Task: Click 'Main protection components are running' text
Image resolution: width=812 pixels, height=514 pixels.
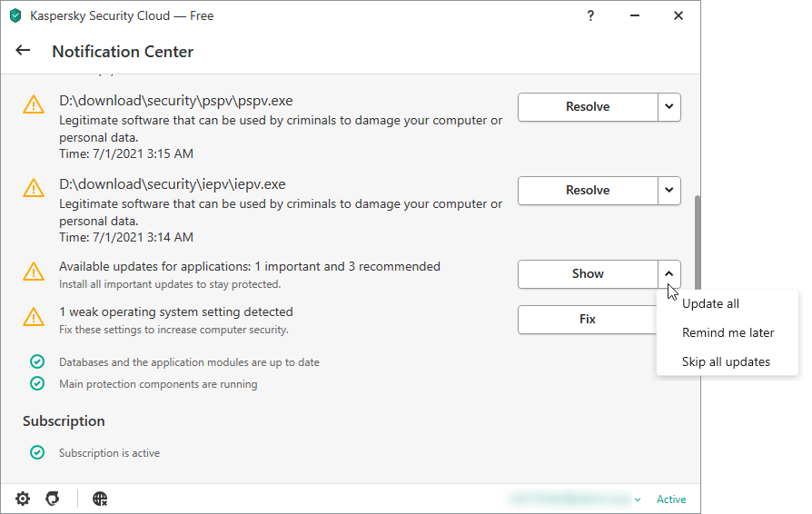Action: 158,384
